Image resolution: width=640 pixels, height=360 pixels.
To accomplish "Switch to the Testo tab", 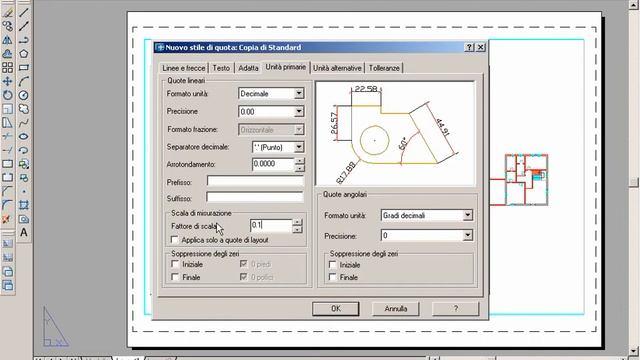I will tap(221, 68).
